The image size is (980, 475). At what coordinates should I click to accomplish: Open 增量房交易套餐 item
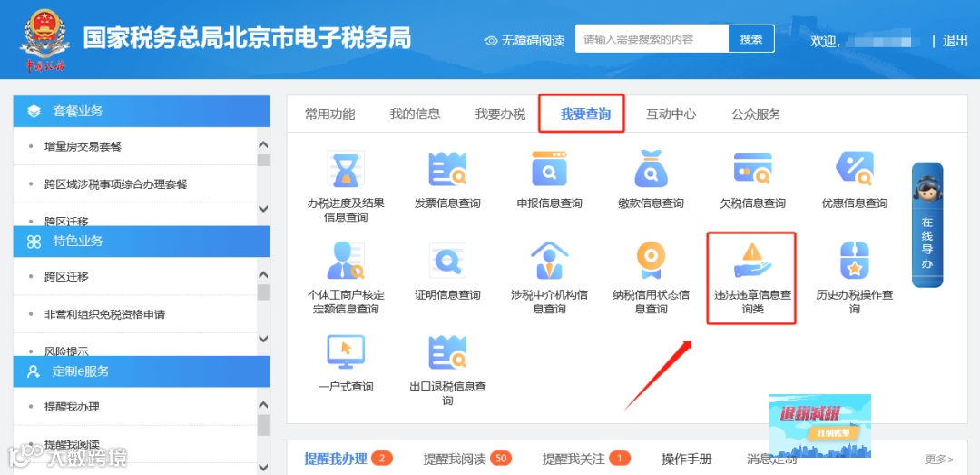pos(83,147)
